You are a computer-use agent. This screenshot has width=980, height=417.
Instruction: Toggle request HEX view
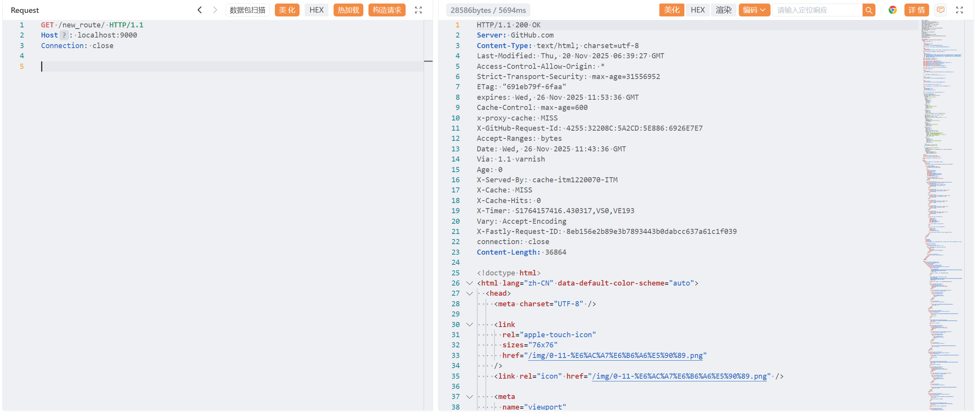click(x=316, y=10)
